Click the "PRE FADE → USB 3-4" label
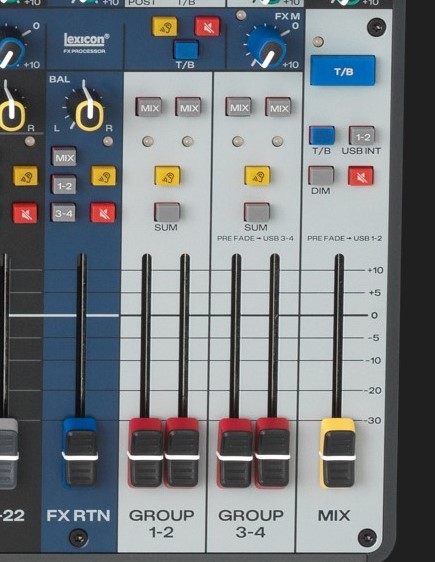The width and height of the screenshot is (435, 562). pos(255,238)
